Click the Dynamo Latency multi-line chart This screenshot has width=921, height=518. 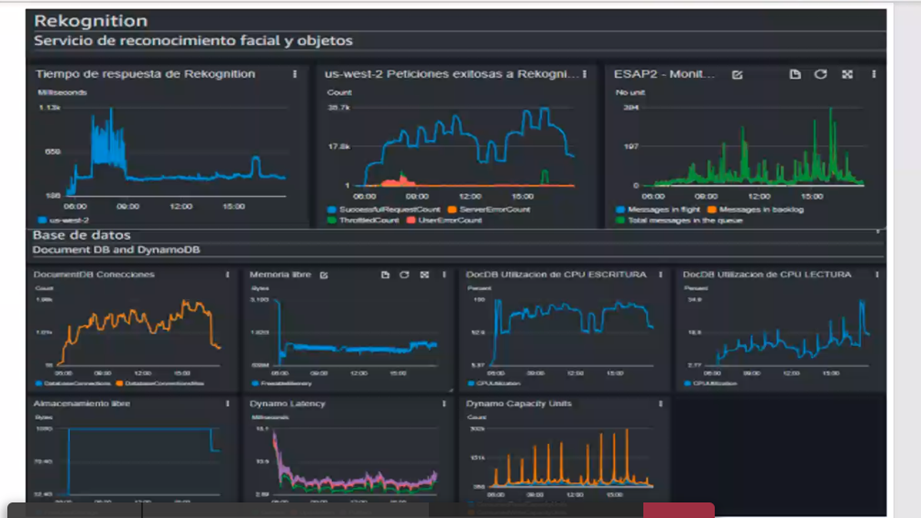tap(355, 461)
